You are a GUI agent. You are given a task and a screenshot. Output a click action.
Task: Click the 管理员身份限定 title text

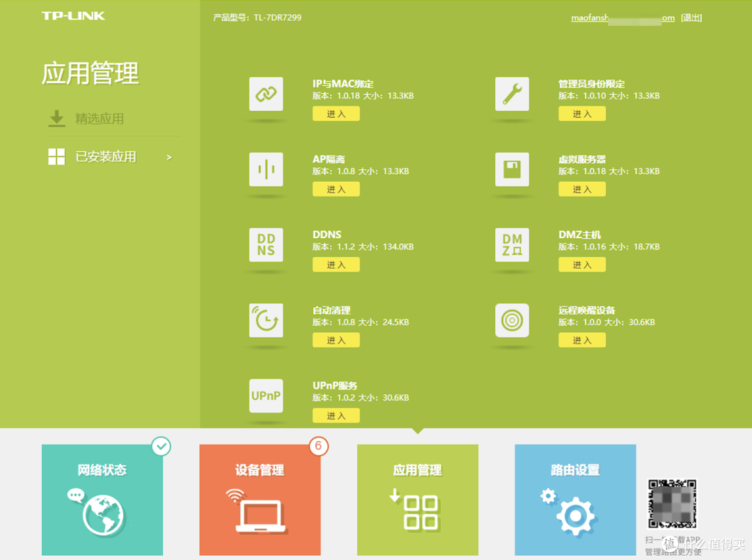click(x=591, y=84)
